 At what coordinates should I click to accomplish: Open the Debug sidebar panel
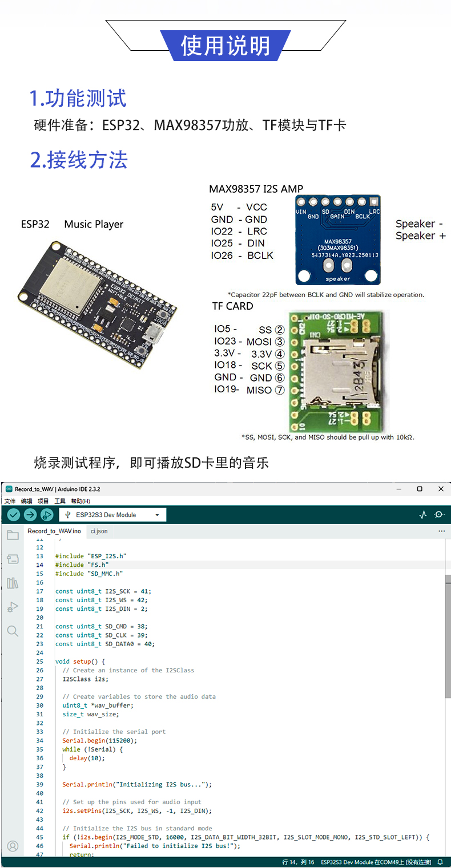click(13, 607)
